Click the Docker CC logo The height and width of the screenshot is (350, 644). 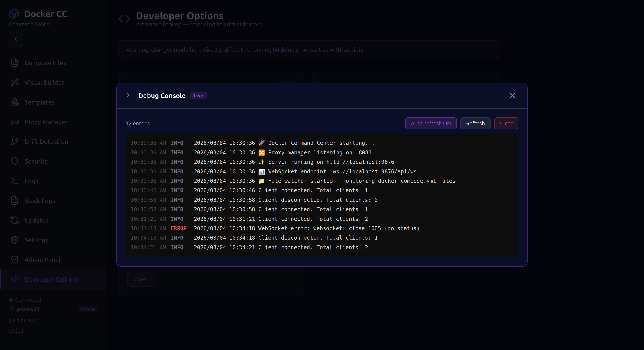38,14
